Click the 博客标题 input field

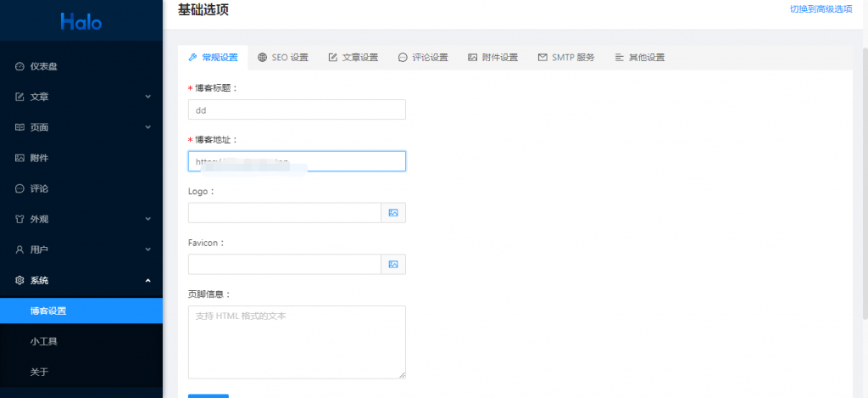pyautogui.click(x=297, y=109)
